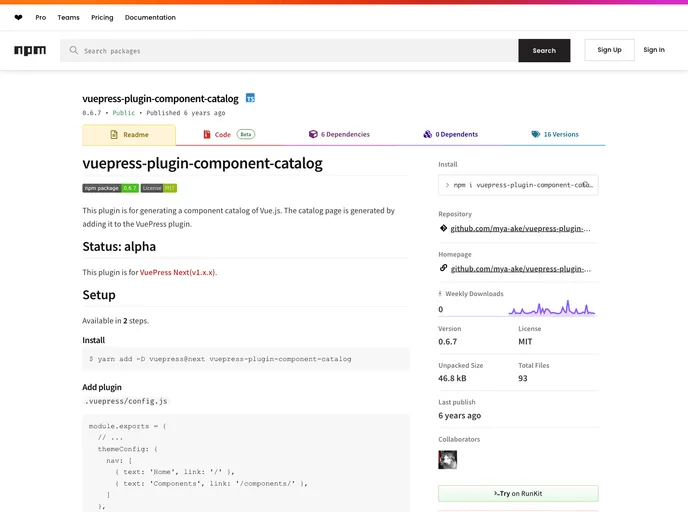Click the large vuepress-plugin-component-catalog readme heading
Viewport: 688px width, 512px height.
[x=202, y=163]
